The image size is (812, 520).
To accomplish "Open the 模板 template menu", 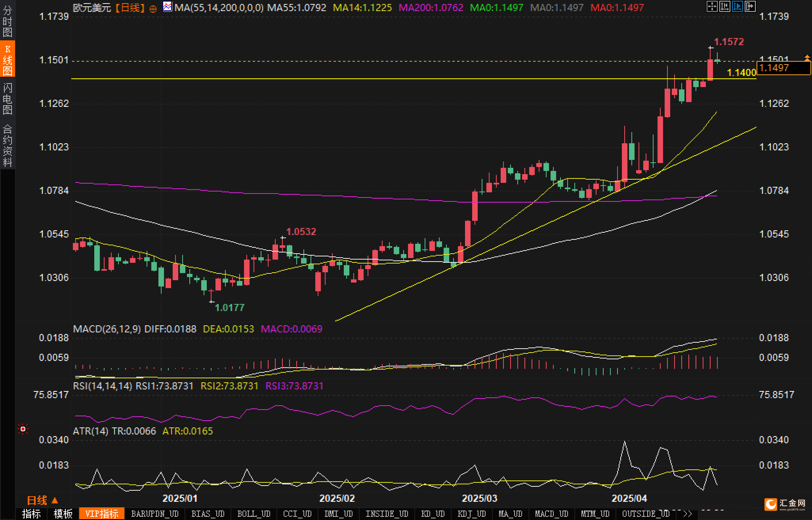I will (x=63, y=514).
